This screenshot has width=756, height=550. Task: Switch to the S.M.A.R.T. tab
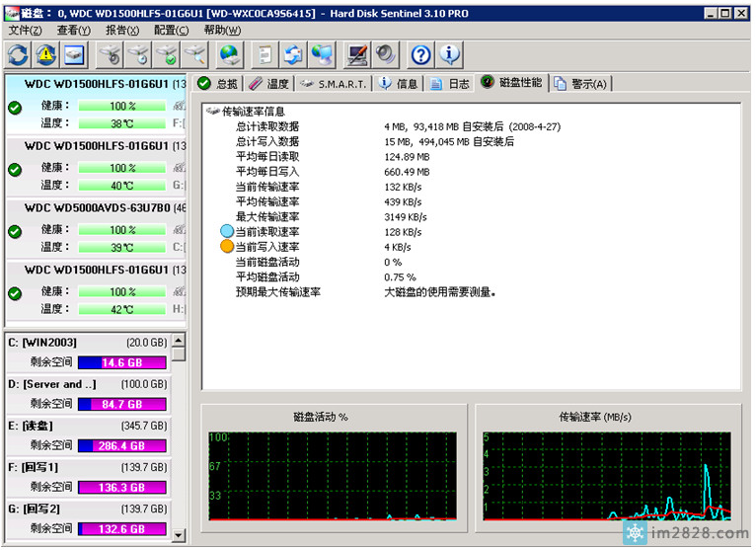(334, 84)
